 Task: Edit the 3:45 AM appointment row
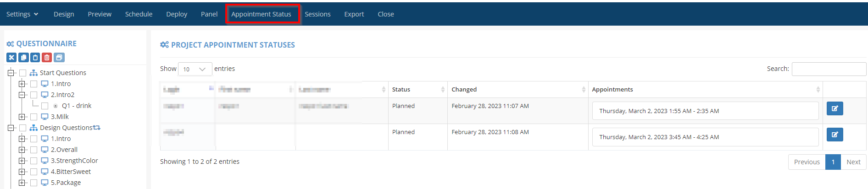click(835, 135)
